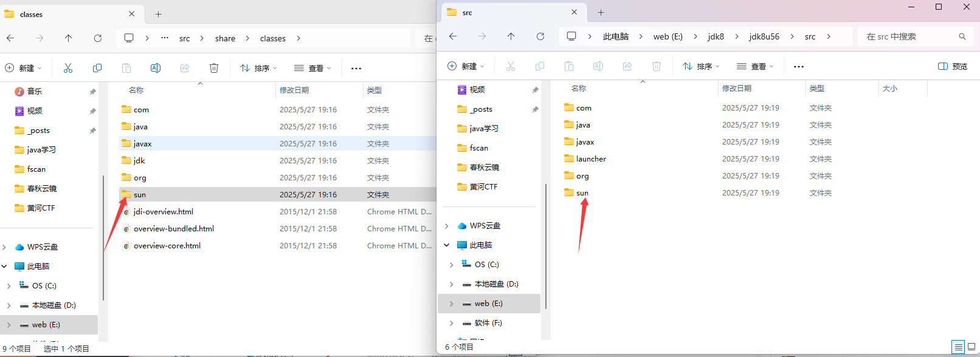The width and height of the screenshot is (980, 357).
Task: Click jdk8u56 in the address breadcrumb
Action: click(x=764, y=36)
